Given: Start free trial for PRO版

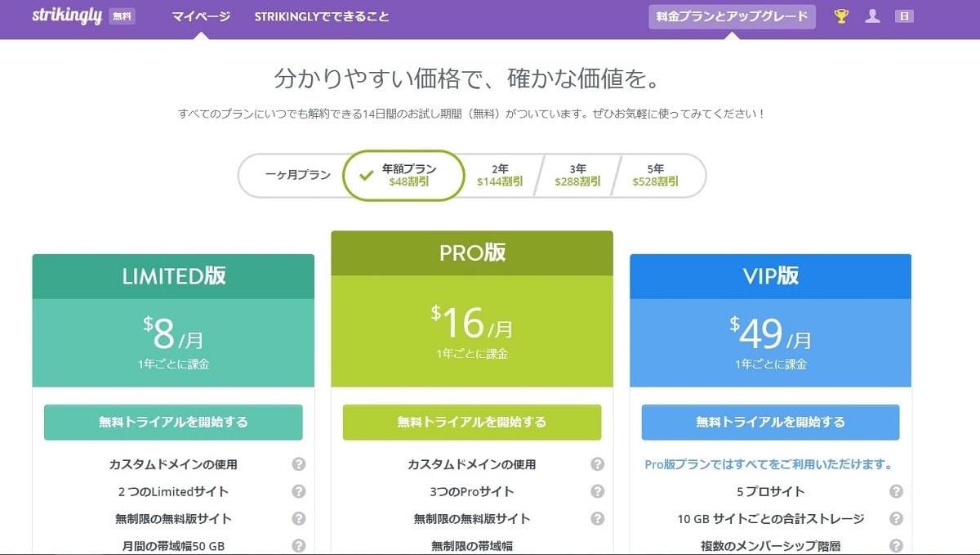Looking at the screenshot, I should 472,423.
